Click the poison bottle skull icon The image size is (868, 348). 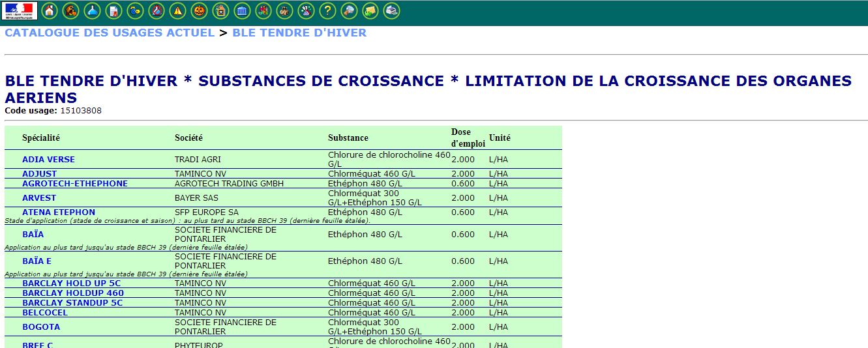[220, 10]
